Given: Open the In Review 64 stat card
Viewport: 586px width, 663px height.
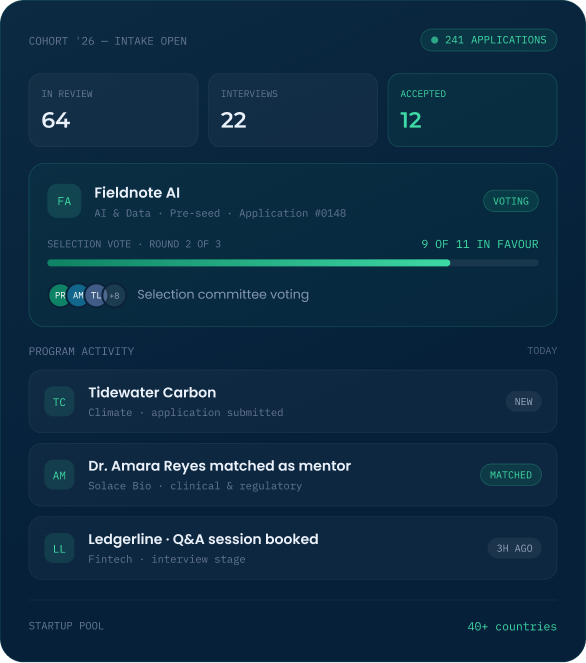Looking at the screenshot, I should (x=113, y=110).
